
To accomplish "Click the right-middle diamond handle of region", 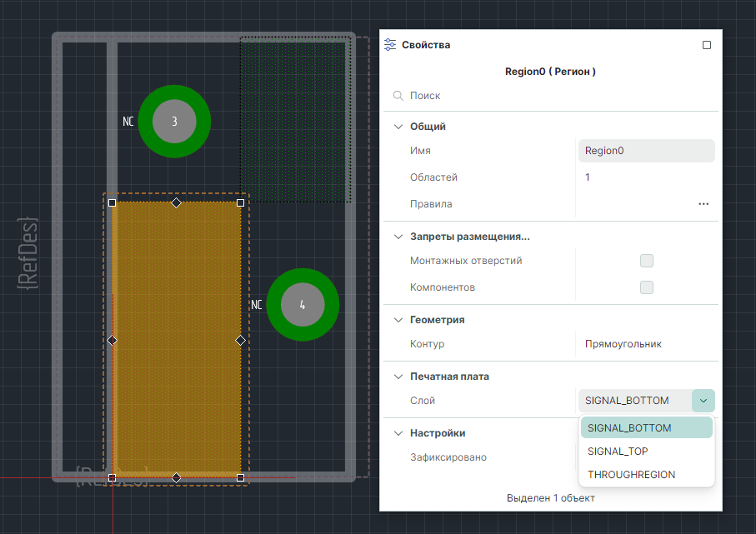I will pos(241,341).
